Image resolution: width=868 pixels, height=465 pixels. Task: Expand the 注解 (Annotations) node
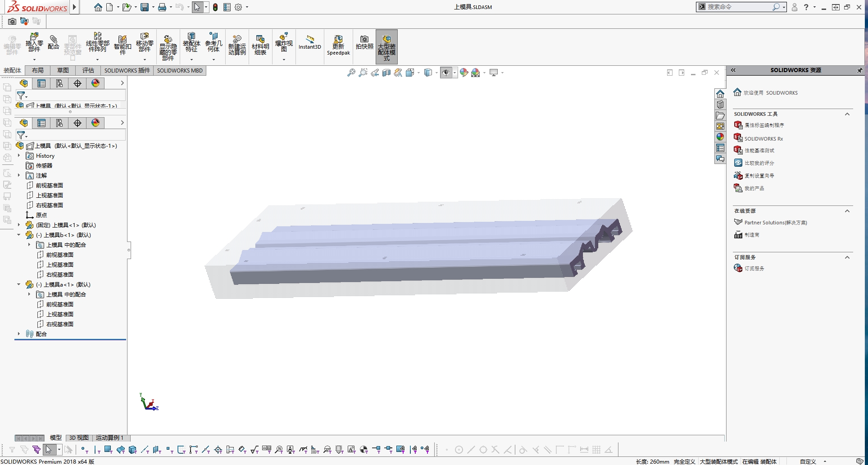19,175
